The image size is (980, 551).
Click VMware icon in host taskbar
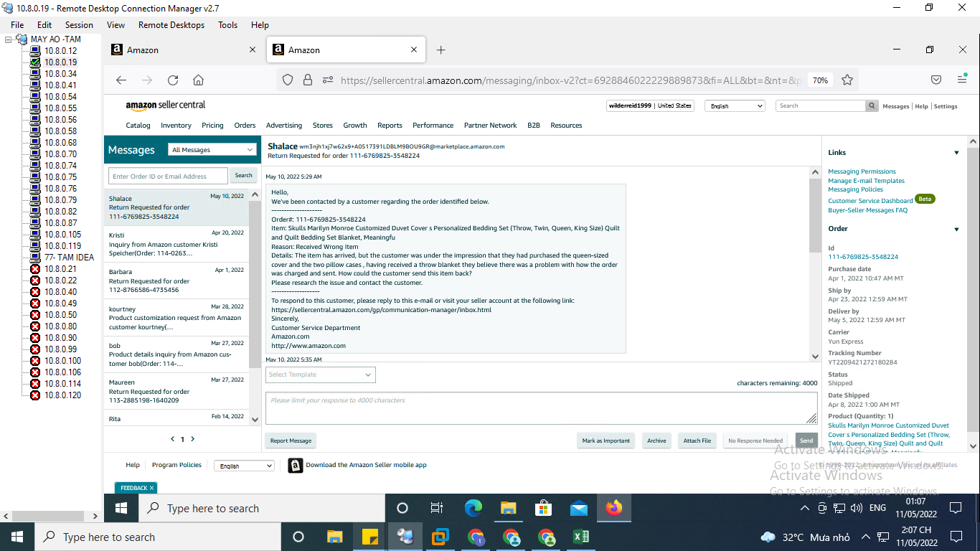pyautogui.click(x=440, y=537)
